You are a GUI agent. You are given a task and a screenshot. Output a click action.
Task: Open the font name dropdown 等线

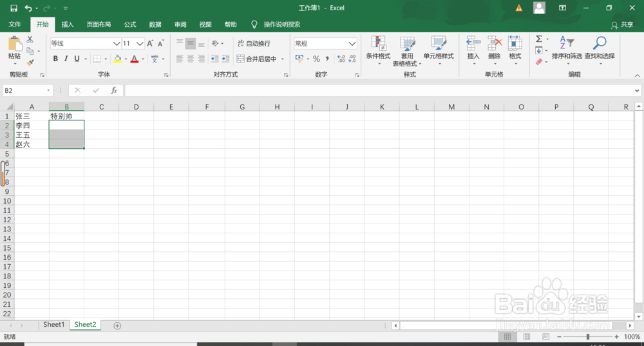pyautogui.click(x=116, y=44)
